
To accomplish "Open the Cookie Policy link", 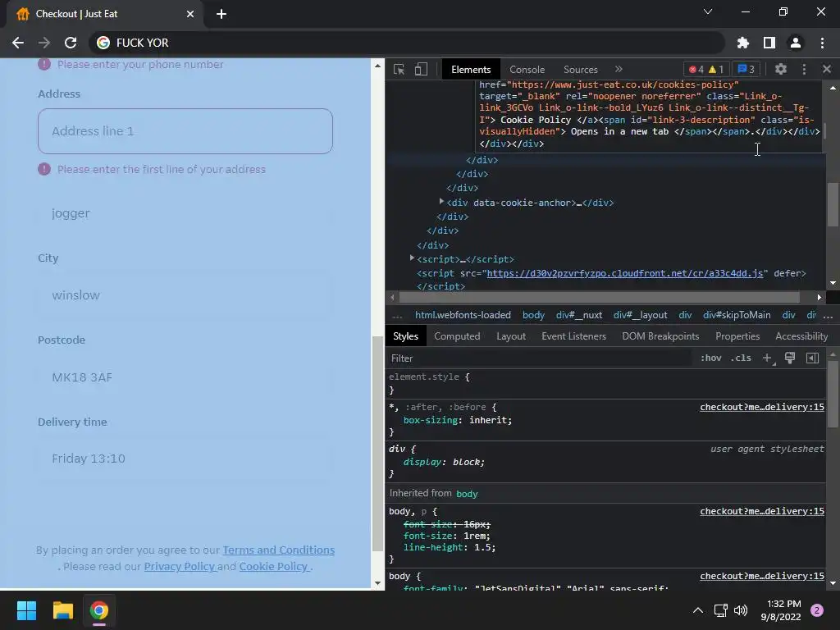I will (273, 567).
